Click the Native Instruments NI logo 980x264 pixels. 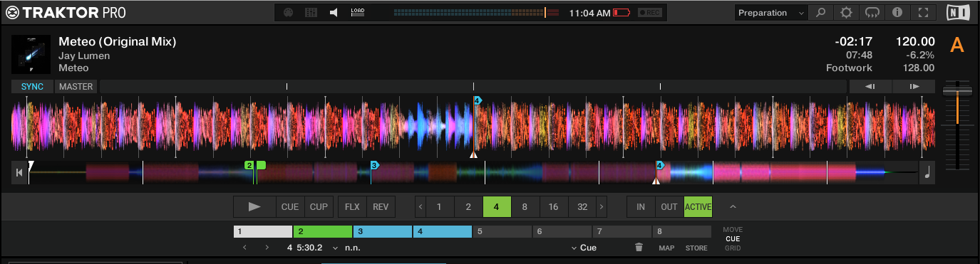point(958,13)
